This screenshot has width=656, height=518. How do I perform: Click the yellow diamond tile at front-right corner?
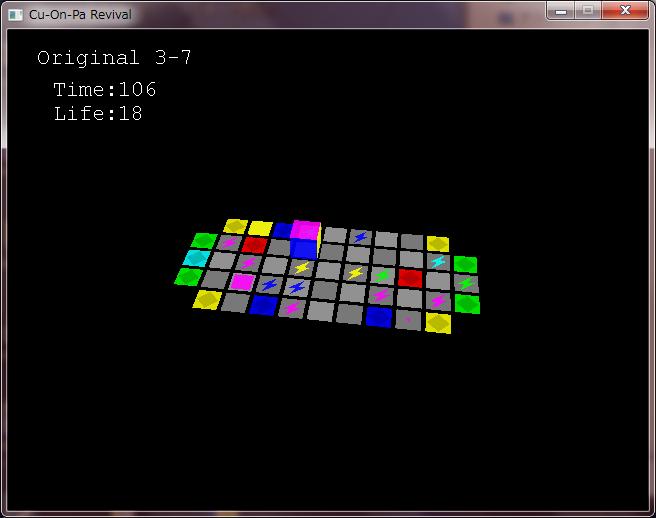pyautogui.click(x=438, y=322)
